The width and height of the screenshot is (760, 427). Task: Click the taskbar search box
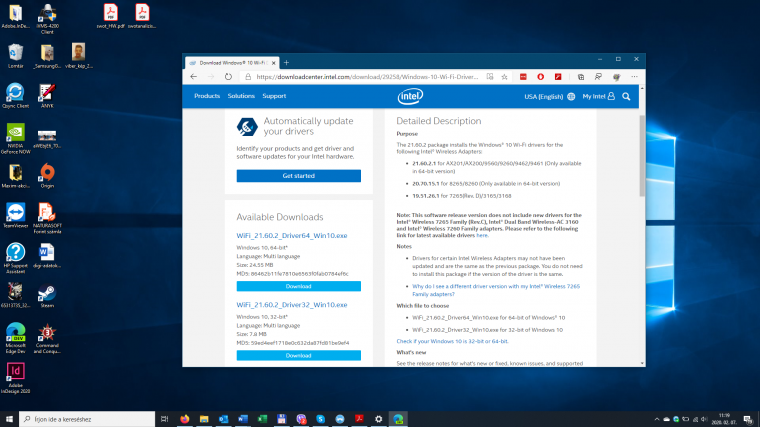(87, 419)
